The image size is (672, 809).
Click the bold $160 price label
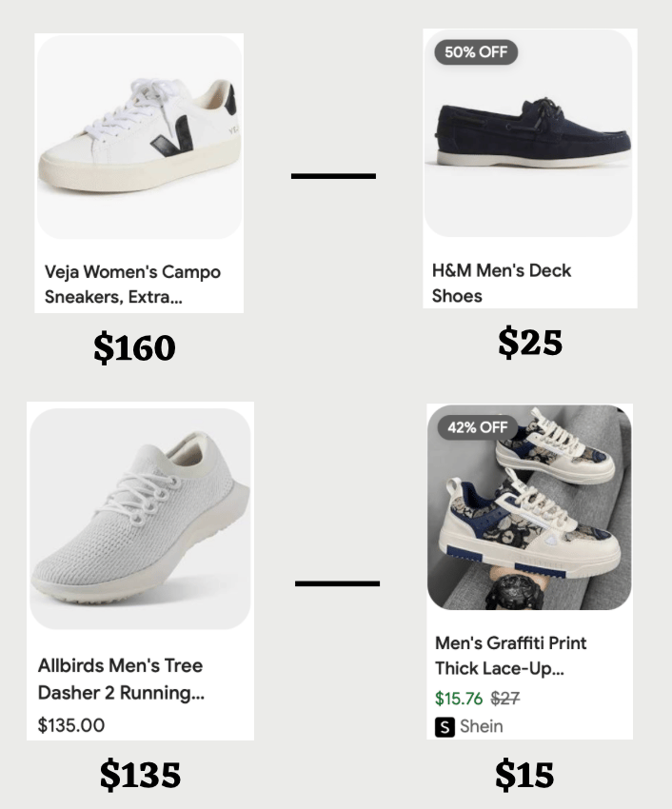pos(135,348)
